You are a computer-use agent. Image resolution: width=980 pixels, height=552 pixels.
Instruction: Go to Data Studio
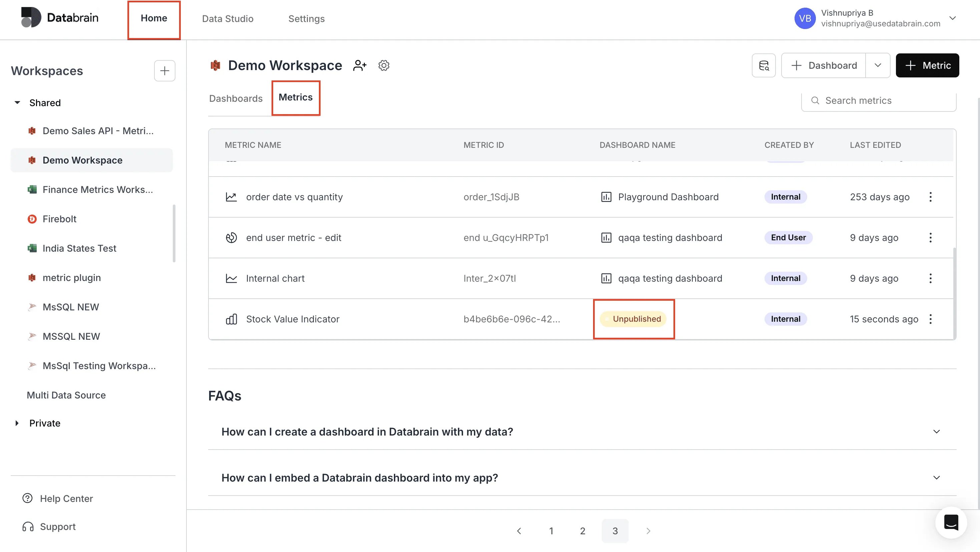click(x=227, y=19)
